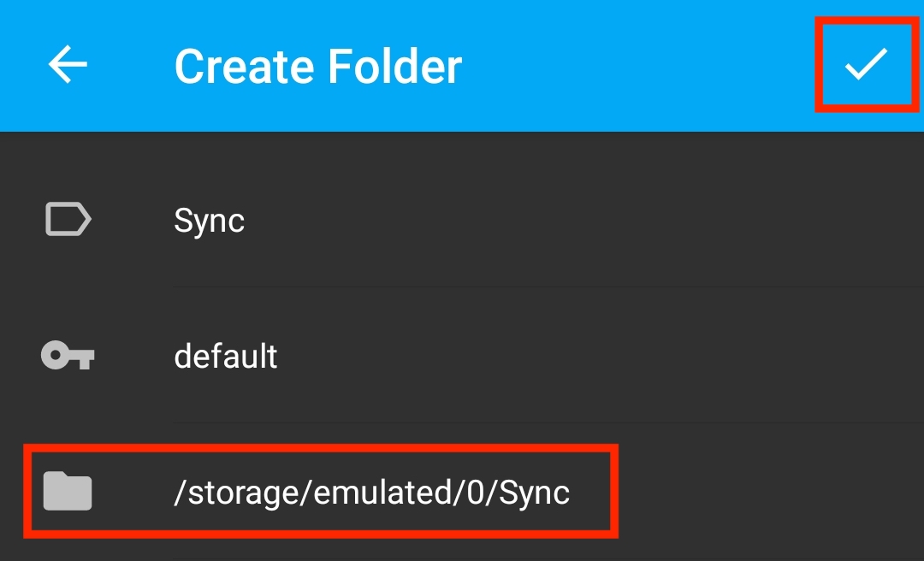Select the default folder ID row
The width and height of the screenshot is (924, 561).
click(x=462, y=356)
